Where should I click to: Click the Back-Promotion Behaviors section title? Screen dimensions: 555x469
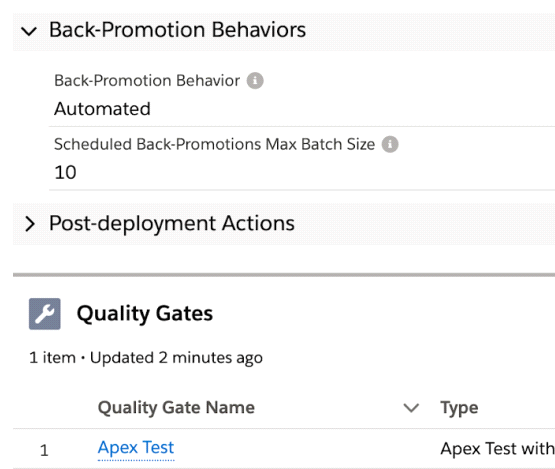click(177, 30)
